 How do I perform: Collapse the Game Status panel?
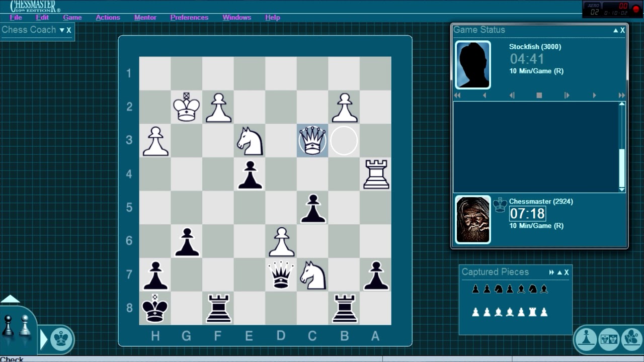pos(615,30)
